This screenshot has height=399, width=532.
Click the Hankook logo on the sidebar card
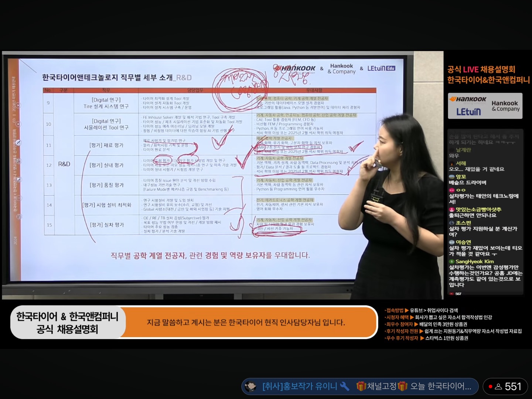click(x=467, y=99)
